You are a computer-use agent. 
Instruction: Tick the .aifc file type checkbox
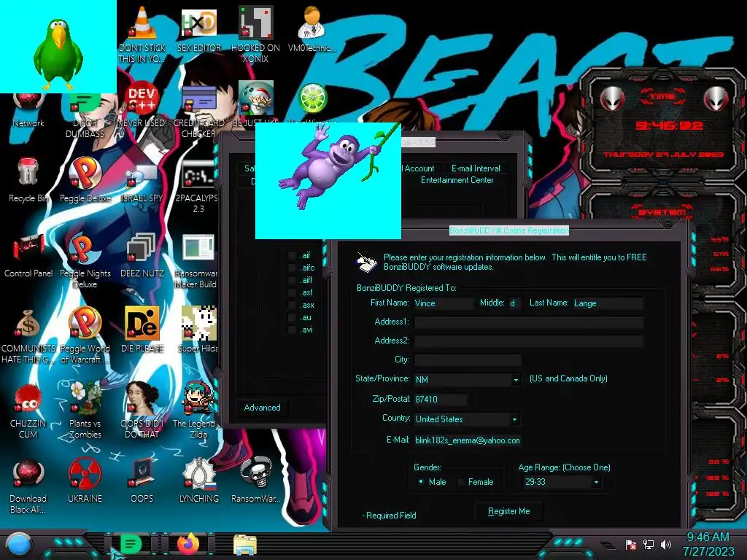point(292,268)
